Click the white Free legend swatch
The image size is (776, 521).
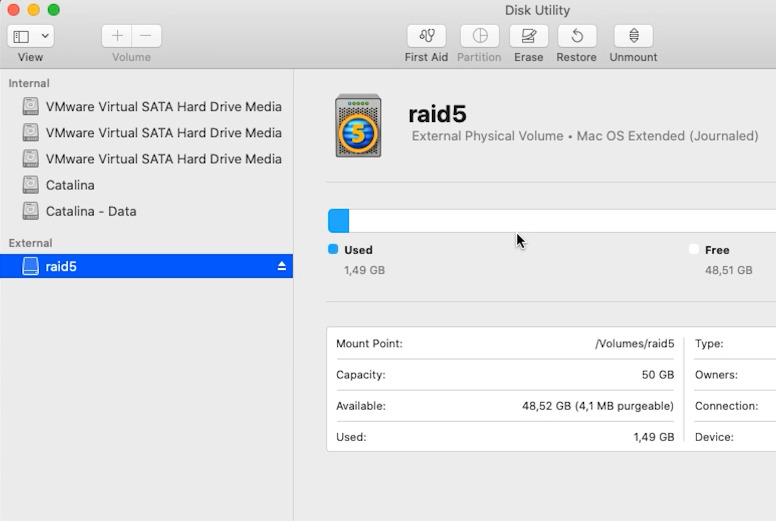click(694, 249)
